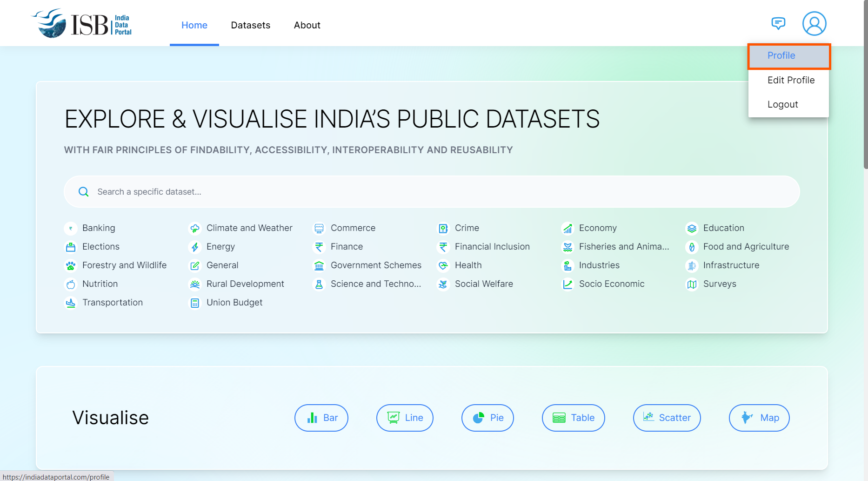Choose Edit Profile in account menu
This screenshot has width=868, height=481.
click(x=788, y=80)
